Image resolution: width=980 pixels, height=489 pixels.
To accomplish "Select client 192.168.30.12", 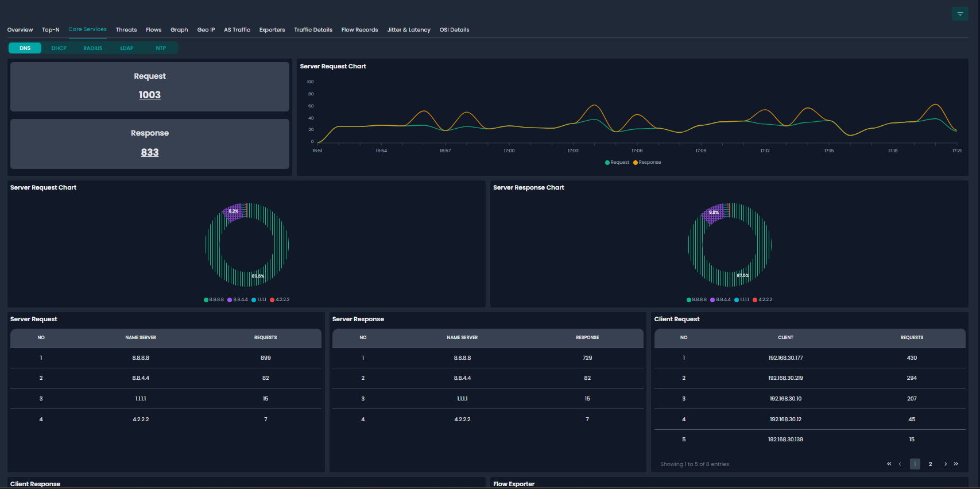I will click(786, 419).
